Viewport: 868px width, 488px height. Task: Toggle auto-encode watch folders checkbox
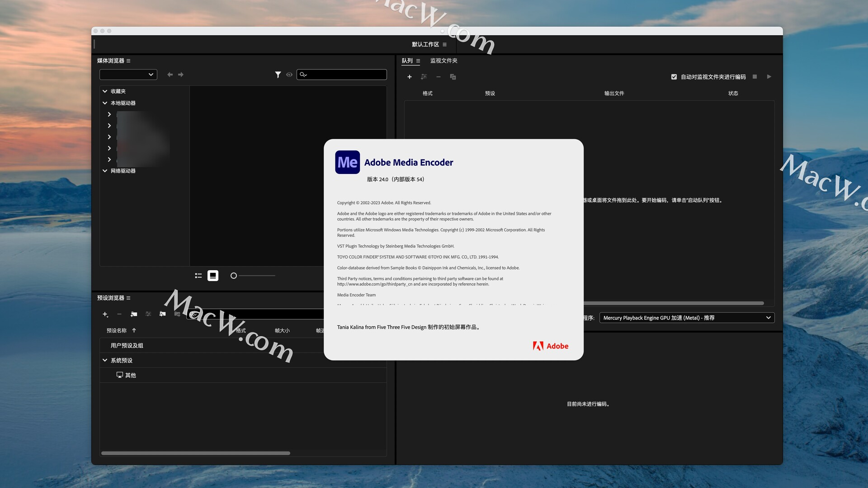click(x=674, y=77)
